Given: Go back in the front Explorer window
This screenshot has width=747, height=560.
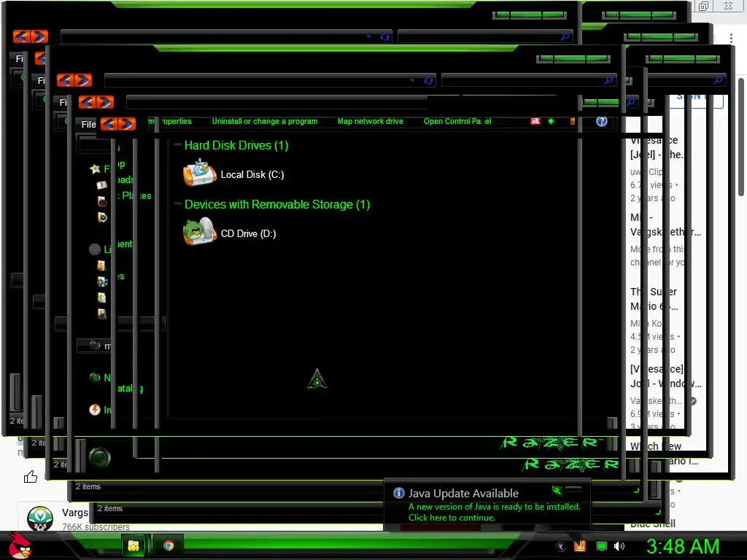Looking at the screenshot, I should pyautogui.click(x=109, y=124).
